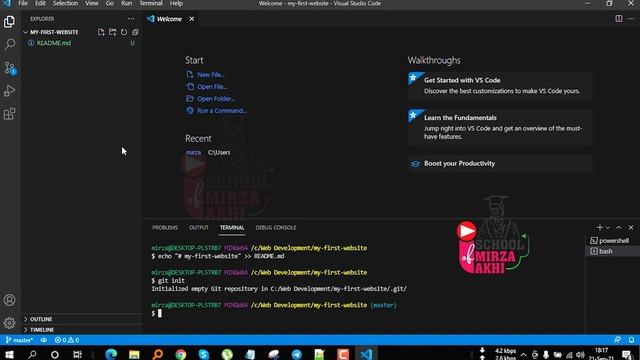640x360 pixels.
Task: Click the master branch status item
Action: [x=19, y=340]
